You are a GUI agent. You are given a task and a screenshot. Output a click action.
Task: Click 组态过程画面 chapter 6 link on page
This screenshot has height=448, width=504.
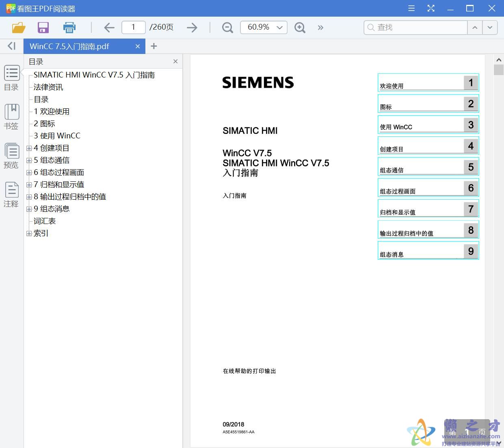click(428, 188)
